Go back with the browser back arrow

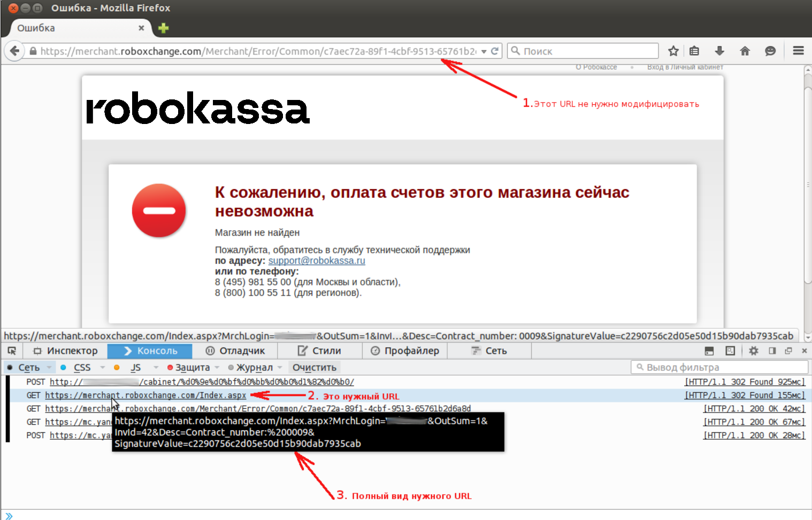pos(14,51)
